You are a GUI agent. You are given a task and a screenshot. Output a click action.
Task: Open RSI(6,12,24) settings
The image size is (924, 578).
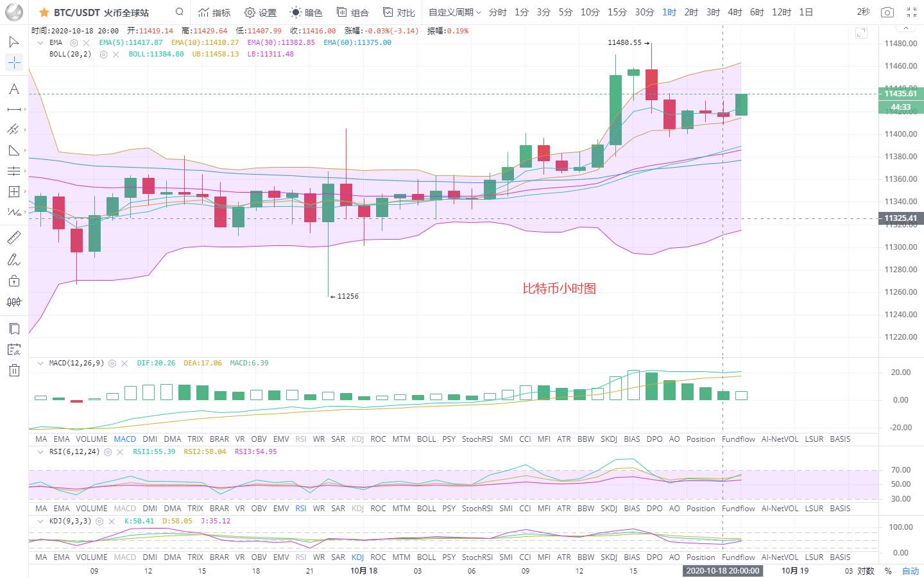[x=108, y=451]
